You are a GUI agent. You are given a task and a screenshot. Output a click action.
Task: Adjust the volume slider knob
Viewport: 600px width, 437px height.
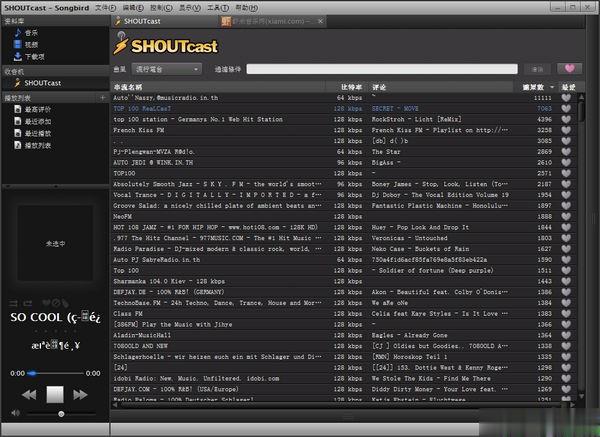coord(61,414)
